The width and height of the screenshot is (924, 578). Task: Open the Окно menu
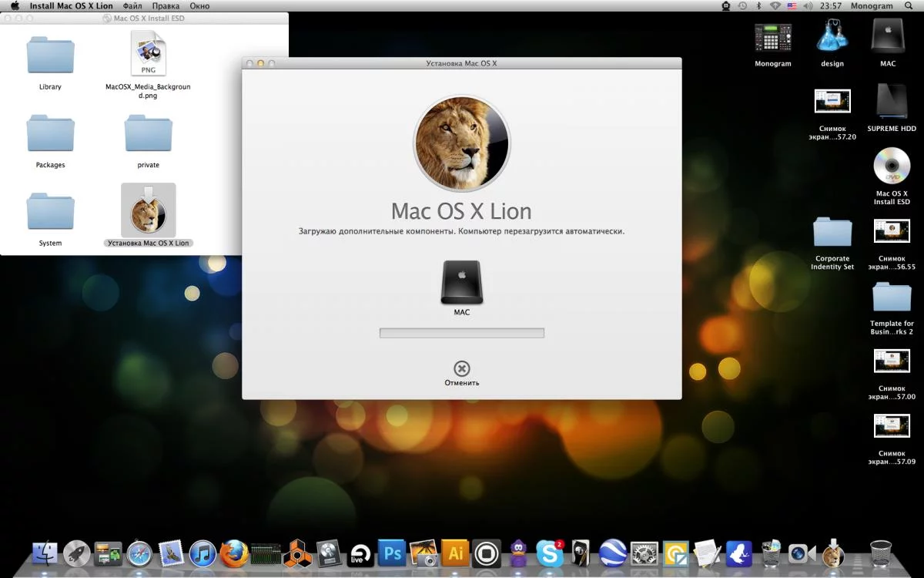click(x=199, y=6)
